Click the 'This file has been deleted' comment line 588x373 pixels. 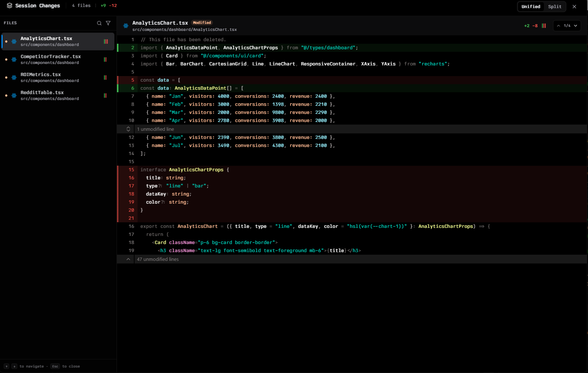[352, 40]
